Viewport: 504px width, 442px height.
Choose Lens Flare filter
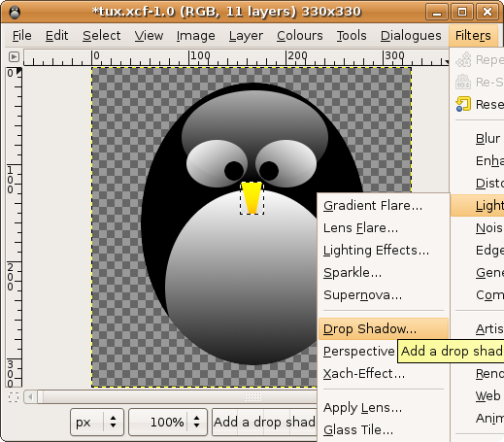384,228
